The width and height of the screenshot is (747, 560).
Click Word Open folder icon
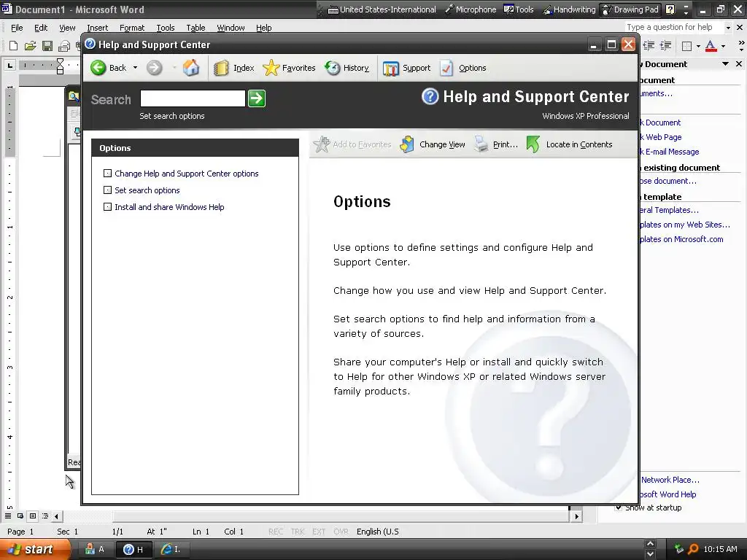click(31, 46)
